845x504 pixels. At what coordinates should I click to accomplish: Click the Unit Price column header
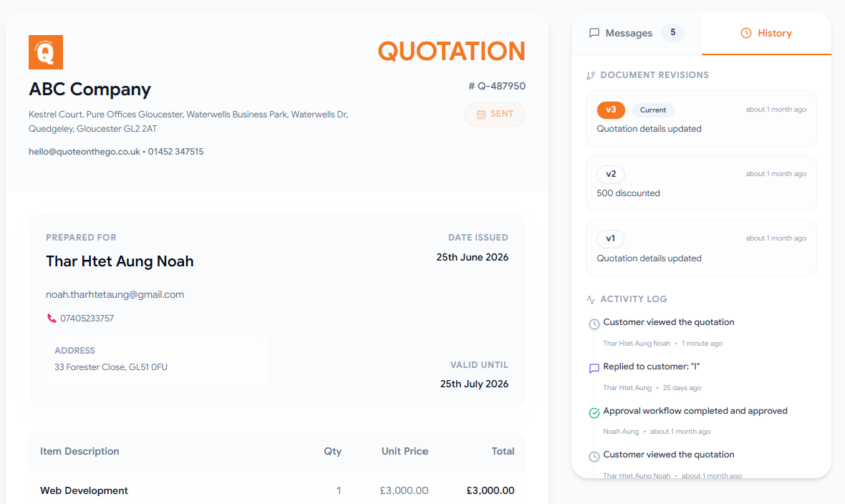pos(405,451)
